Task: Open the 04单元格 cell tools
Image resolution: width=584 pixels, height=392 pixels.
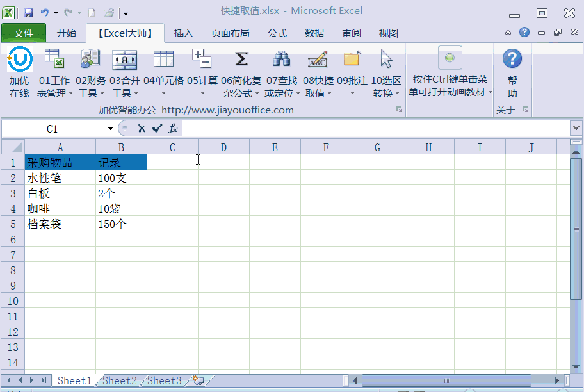Action: pos(163,72)
